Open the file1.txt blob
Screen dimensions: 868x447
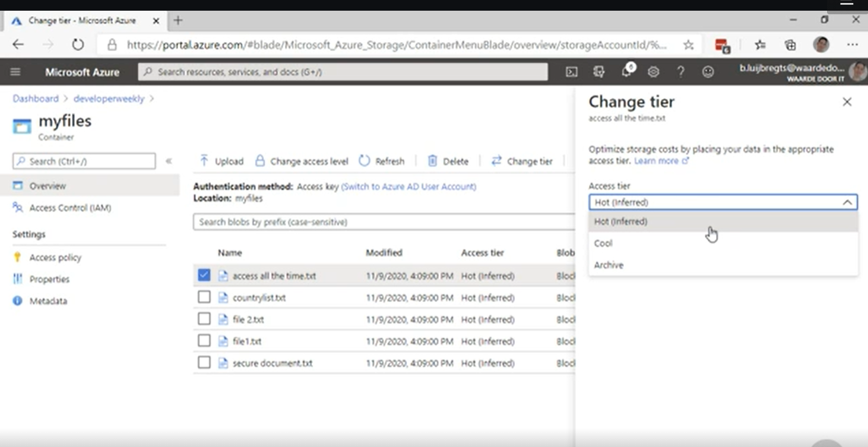[247, 341]
